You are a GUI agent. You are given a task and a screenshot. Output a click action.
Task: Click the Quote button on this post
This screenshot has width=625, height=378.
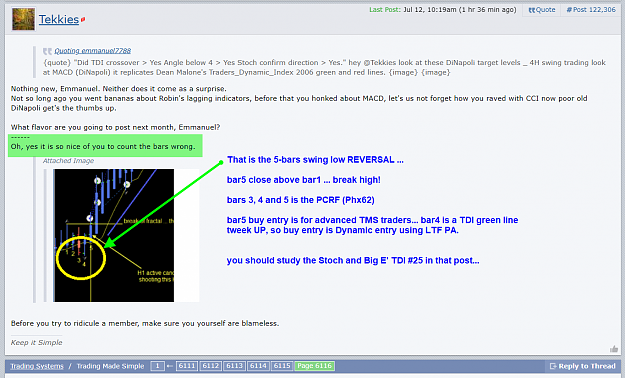542,10
